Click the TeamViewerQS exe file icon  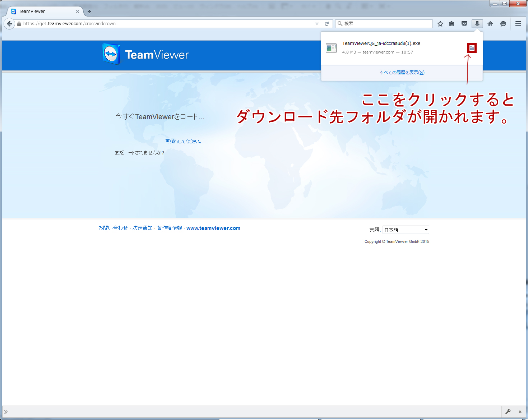(331, 48)
